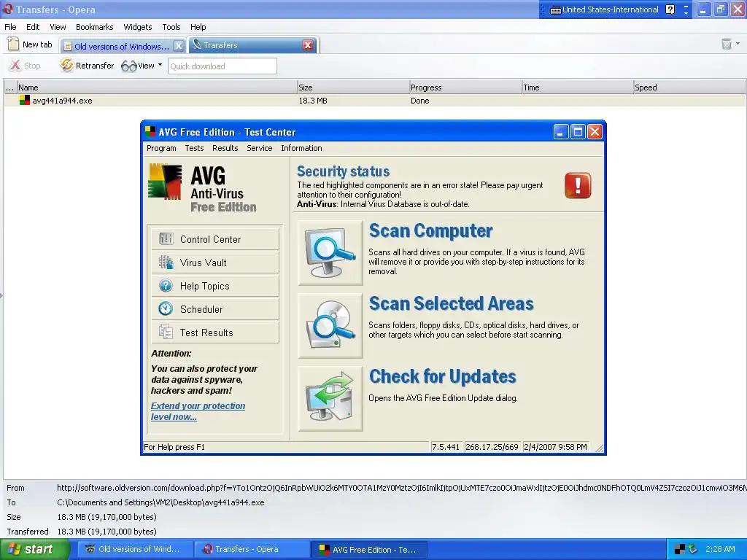
Task: Click the 7.5.441 version status entry
Action: pos(446,447)
